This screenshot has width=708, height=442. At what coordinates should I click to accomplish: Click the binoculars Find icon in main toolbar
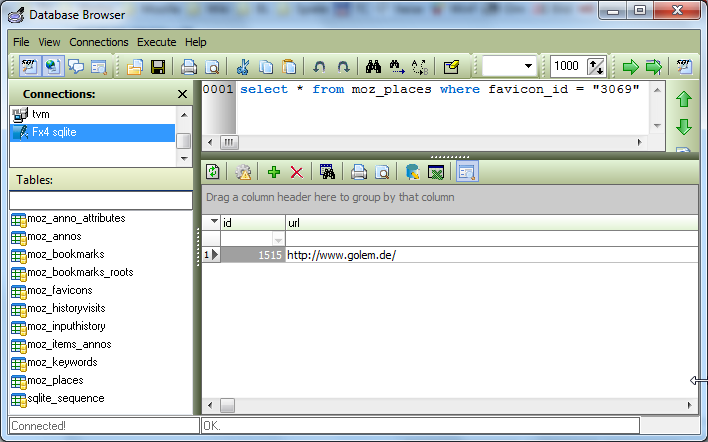pyautogui.click(x=374, y=67)
